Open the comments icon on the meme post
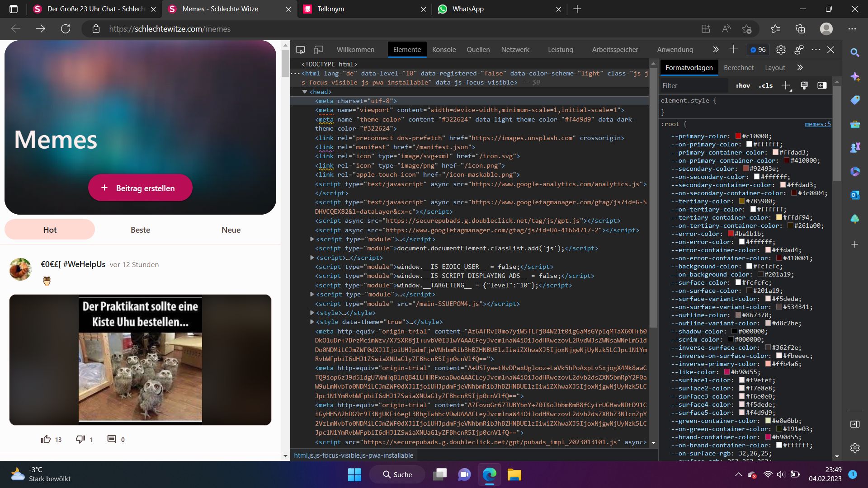The width and height of the screenshot is (868, 488). pyautogui.click(x=111, y=439)
